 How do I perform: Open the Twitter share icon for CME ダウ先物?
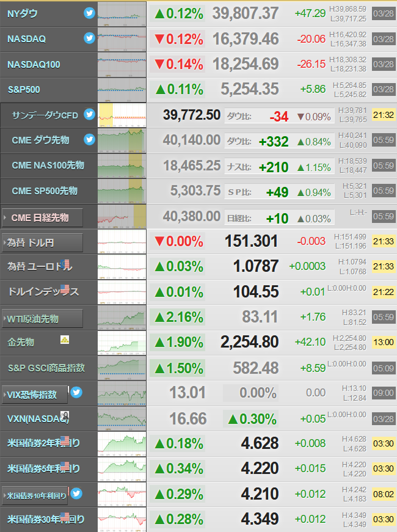(89, 139)
